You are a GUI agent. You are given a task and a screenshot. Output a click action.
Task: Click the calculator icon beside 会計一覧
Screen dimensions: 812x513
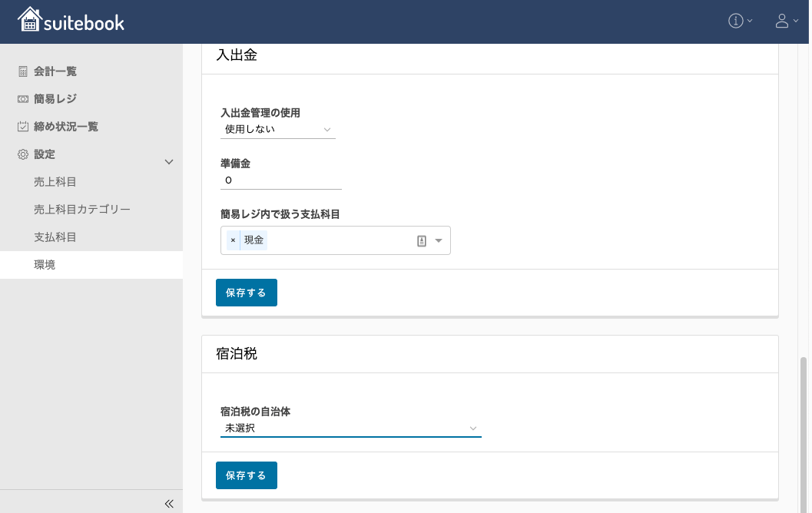23,71
